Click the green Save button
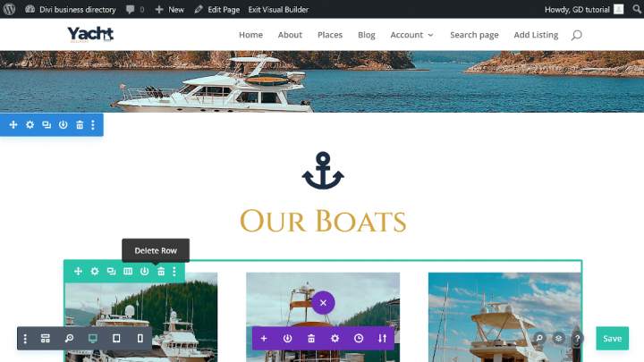Viewport: 644px width, 362px height. click(612, 338)
